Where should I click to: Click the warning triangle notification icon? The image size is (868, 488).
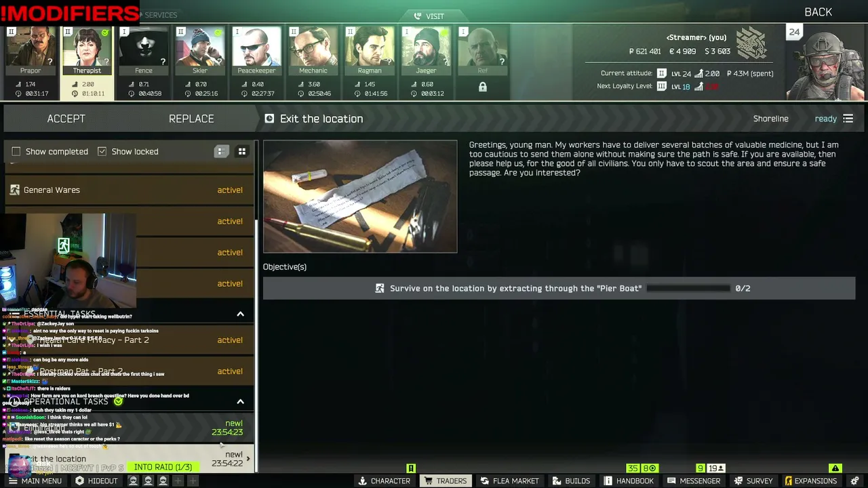pyautogui.click(x=835, y=468)
